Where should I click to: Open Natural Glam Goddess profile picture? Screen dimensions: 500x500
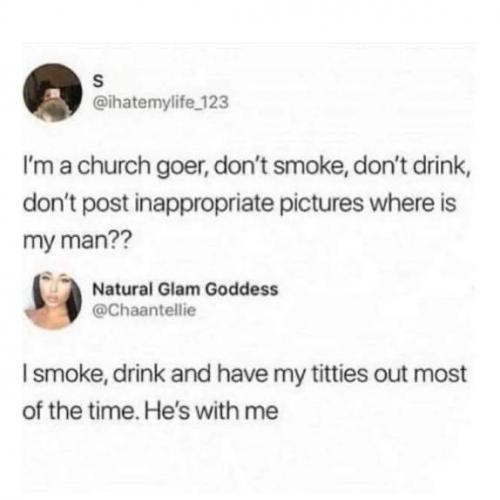(53, 300)
